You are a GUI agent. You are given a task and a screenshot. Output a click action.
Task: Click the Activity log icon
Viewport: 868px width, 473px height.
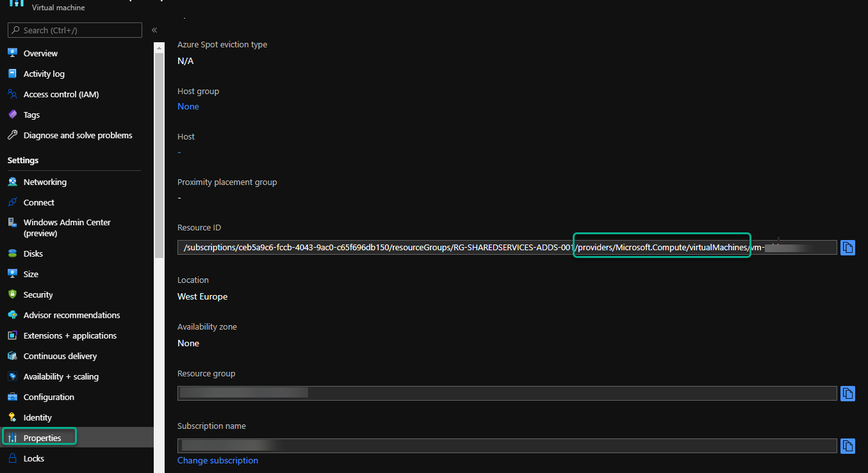coord(12,74)
